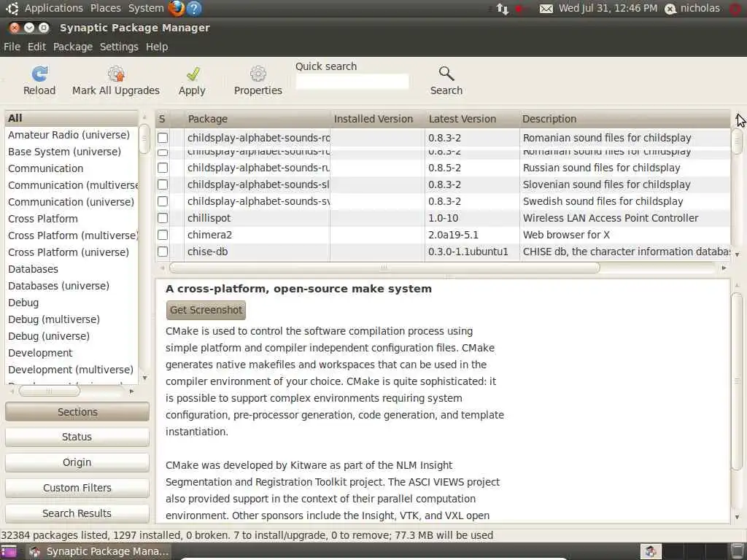Viewport: 747px width, 560px height.
Task: Open the System menu in top panel
Action: point(146,8)
